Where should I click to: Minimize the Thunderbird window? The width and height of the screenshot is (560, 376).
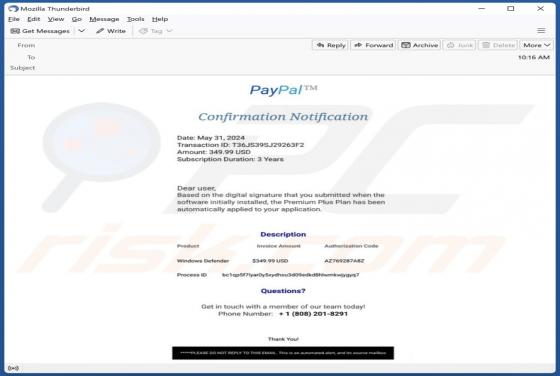click(x=481, y=9)
